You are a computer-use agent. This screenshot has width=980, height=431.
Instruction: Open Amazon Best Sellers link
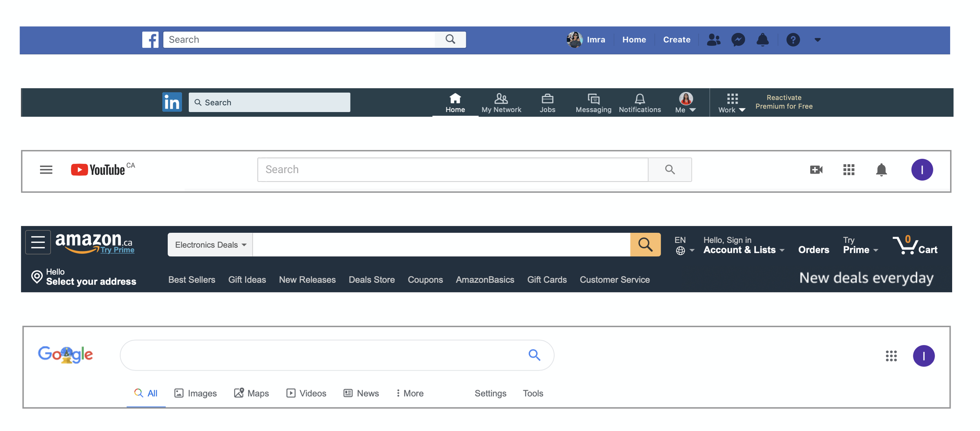click(192, 280)
